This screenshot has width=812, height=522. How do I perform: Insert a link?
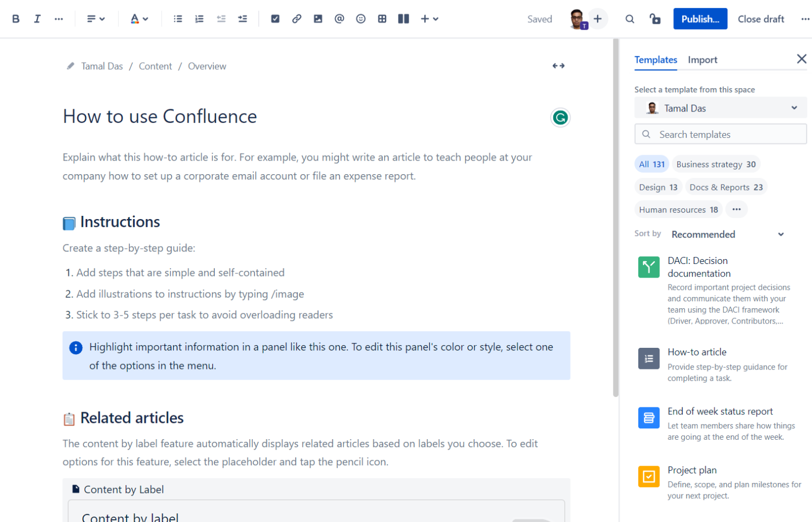pyautogui.click(x=297, y=19)
